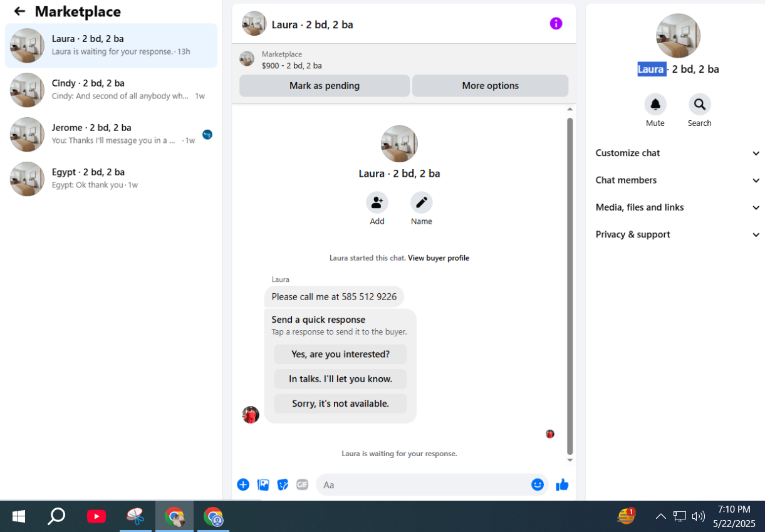Image resolution: width=765 pixels, height=532 pixels.
Task: Open Egypt's conversation
Action: 111,179
